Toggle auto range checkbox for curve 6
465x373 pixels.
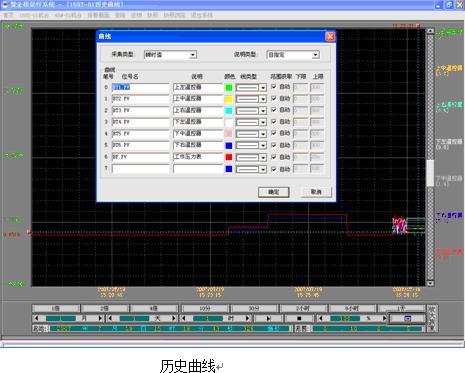pos(274,157)
